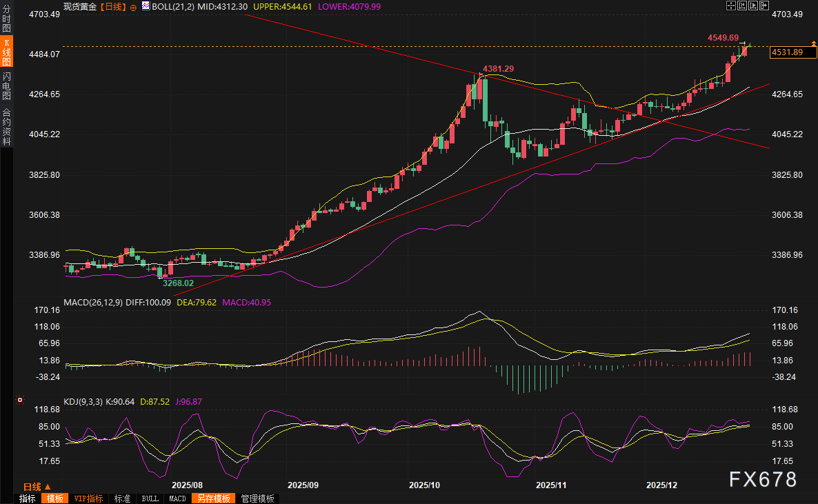Click the BOLL indicator chart icon

tap(146, 6)
